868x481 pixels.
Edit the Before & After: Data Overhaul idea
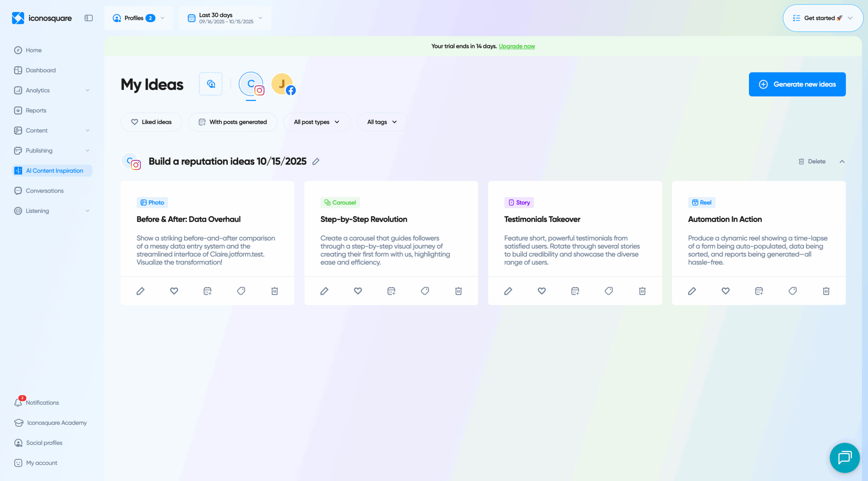point(141,291)
